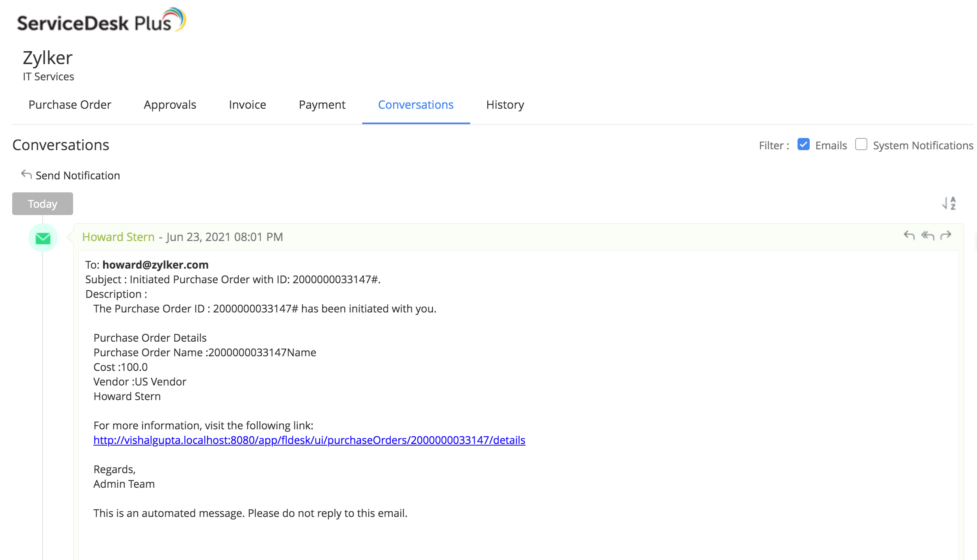Click the reply arrow icon on Howard's email
The image size is (977, 560).
[909, 235]
